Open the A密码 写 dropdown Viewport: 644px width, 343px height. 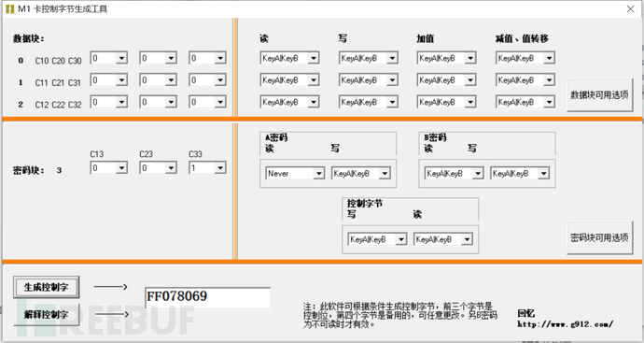point(361,174)
